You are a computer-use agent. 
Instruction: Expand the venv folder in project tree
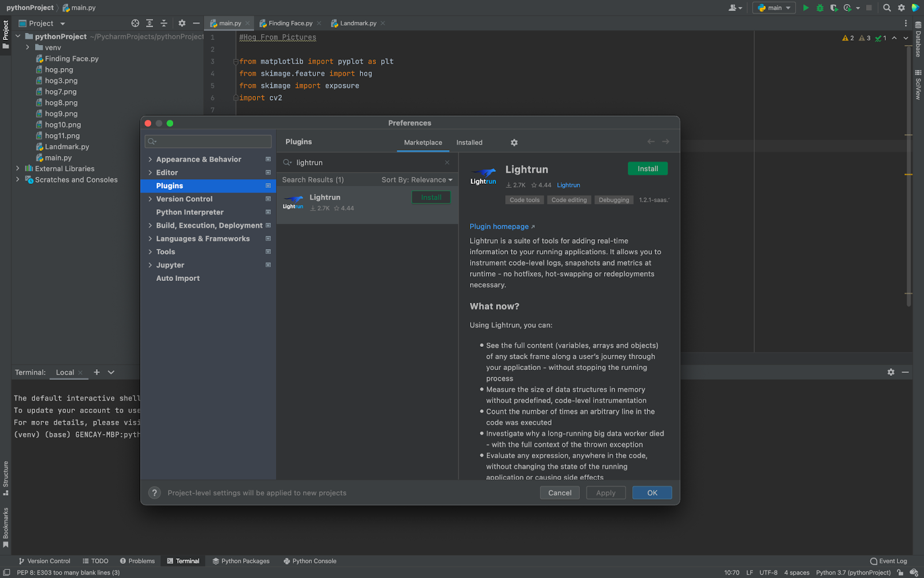coord(27,47)
